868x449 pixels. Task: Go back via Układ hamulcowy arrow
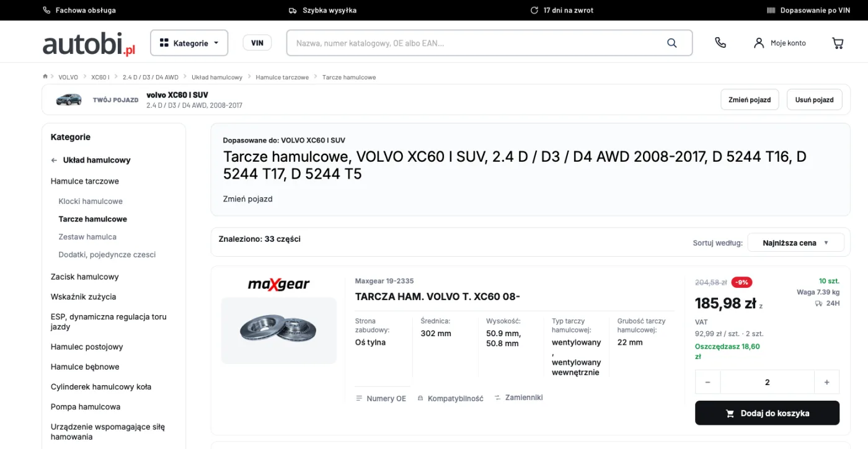coord(54,160)
